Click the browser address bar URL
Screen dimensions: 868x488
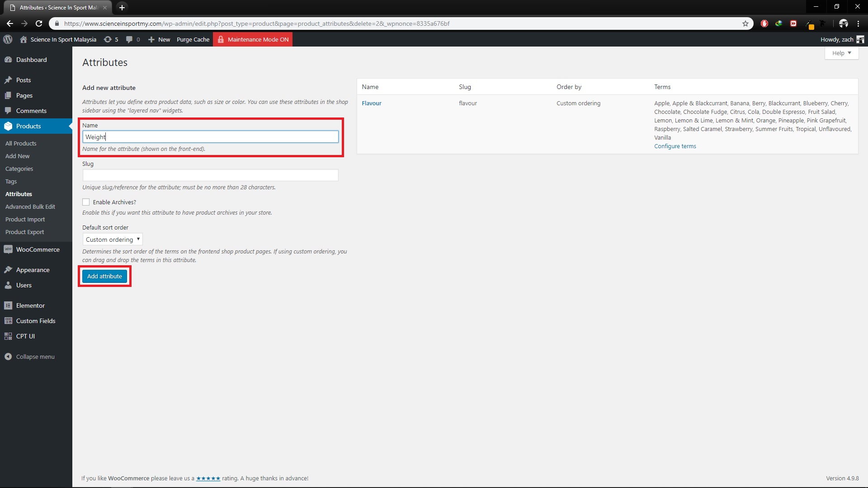click(x=257, y=23)
